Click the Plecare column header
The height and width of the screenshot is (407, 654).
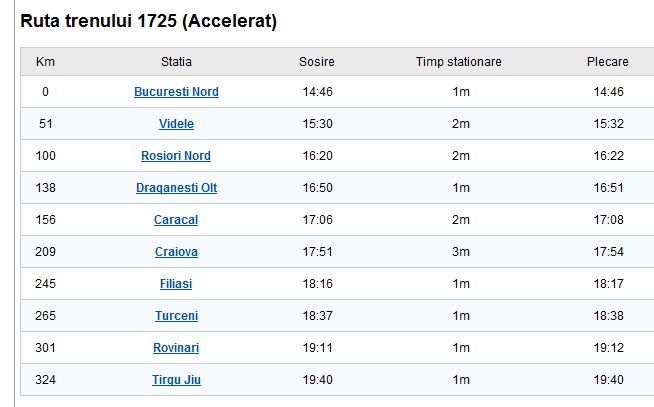click(x=607, y=62)
